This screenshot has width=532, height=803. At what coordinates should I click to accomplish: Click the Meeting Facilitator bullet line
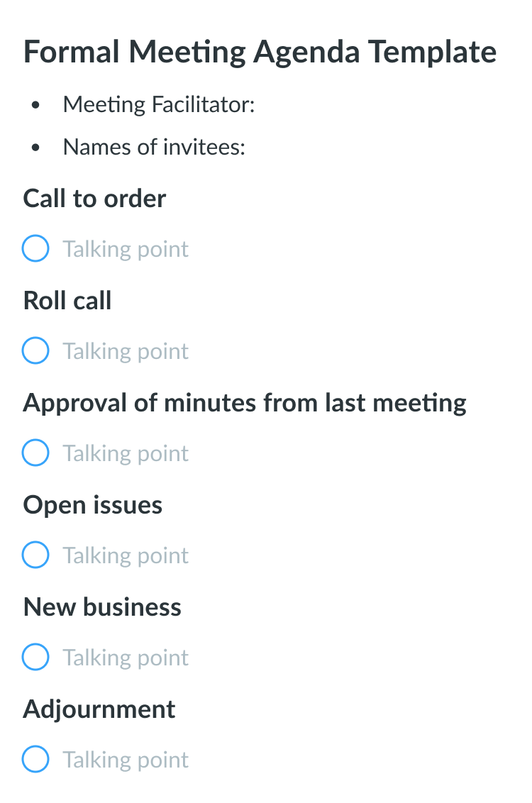pos(159,104)
